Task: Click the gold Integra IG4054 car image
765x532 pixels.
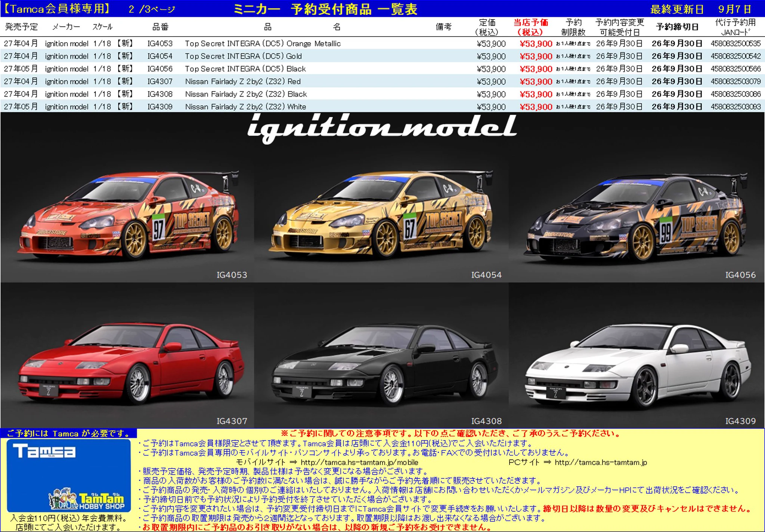Action: tap(381, 215)
